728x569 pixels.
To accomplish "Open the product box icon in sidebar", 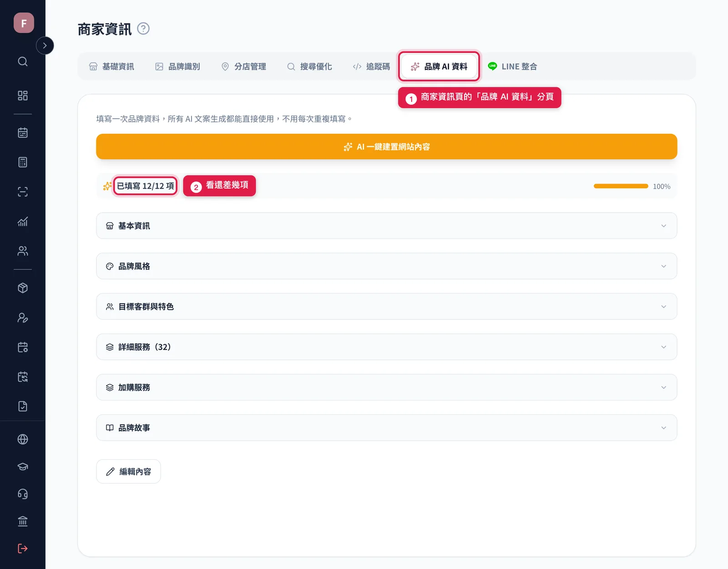I will point(23,288).
